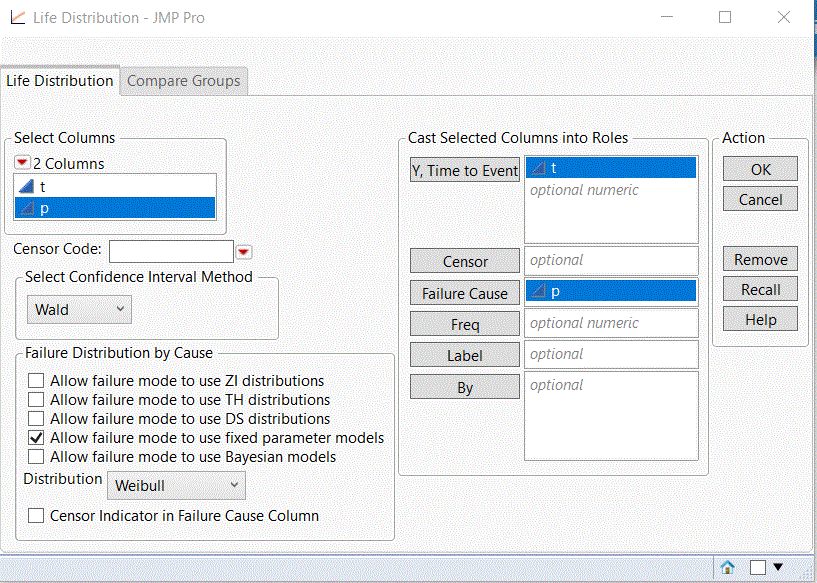Click the Recall button
Viewport: 817px width, 583px height.
[760, 290]
